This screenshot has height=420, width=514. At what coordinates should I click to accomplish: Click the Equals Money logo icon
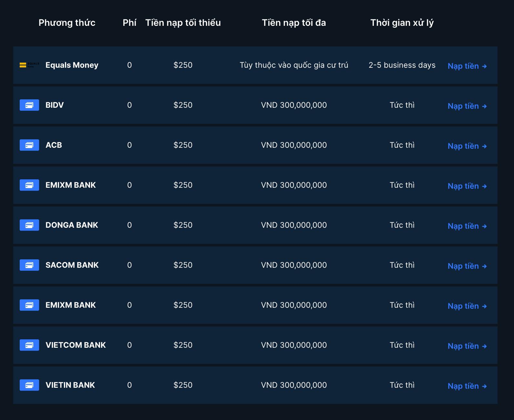[29, 65]
